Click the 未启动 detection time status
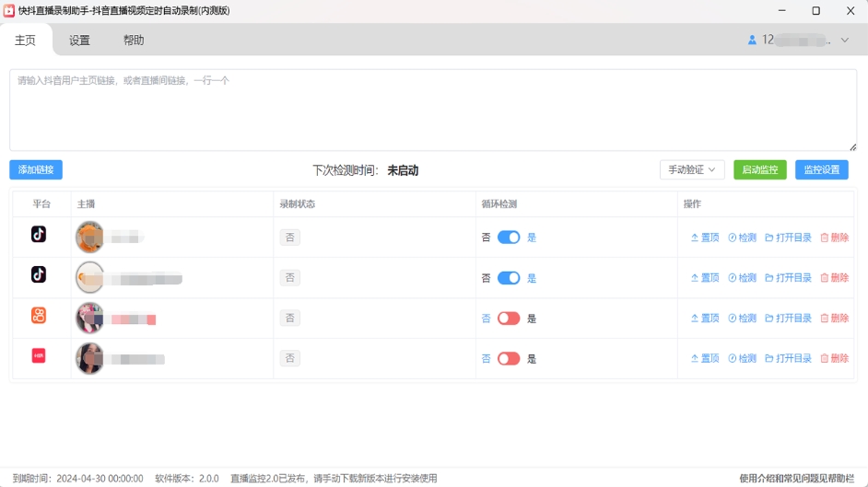This screenshot has width=868, height=487. 403,170
